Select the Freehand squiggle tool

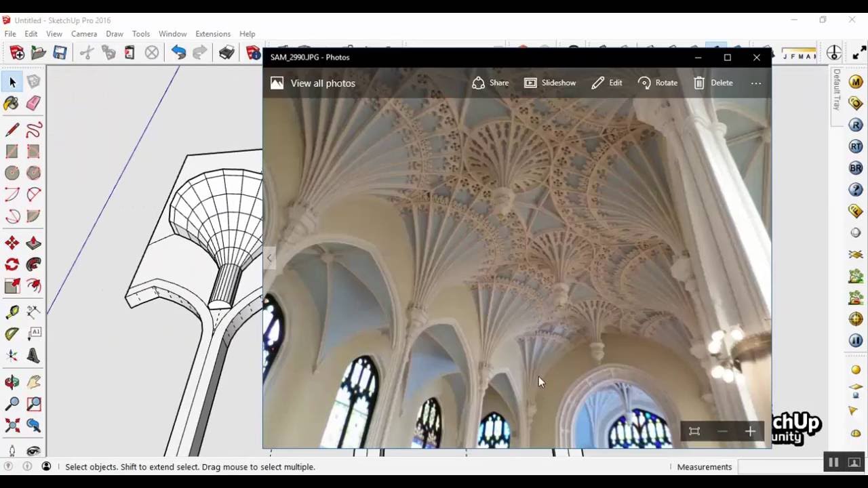[x=33, y=130]
